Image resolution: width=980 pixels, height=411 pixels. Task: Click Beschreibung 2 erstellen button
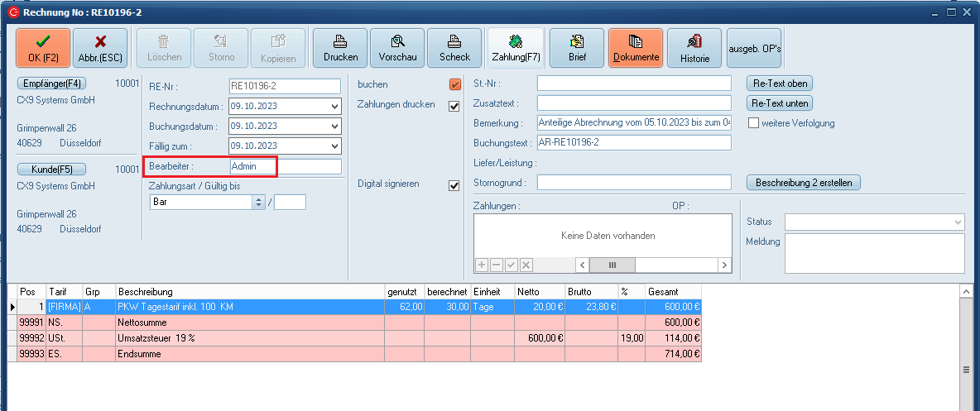(x=803, y=183)
